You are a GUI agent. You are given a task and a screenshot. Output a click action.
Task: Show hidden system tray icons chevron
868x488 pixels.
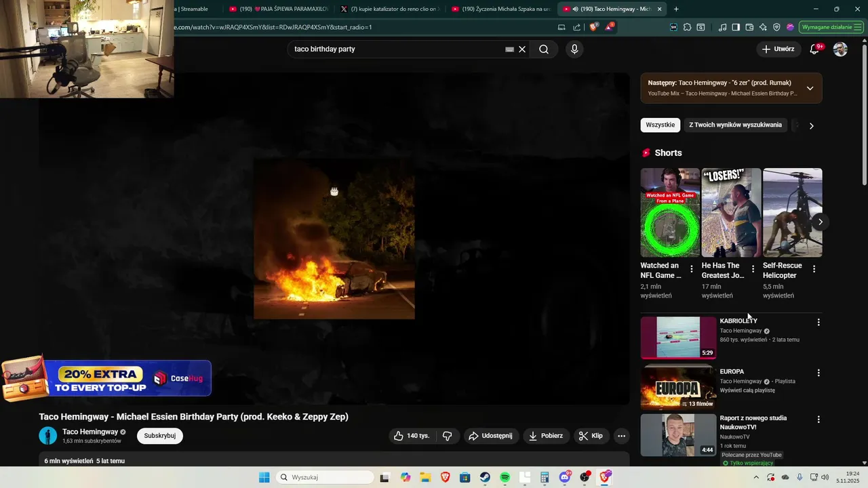[x=756, y=477]
